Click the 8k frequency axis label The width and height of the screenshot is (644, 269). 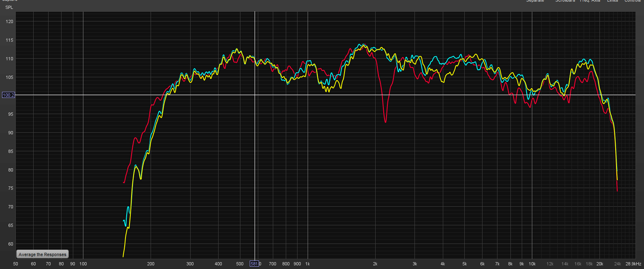click(x=510, y=264)
